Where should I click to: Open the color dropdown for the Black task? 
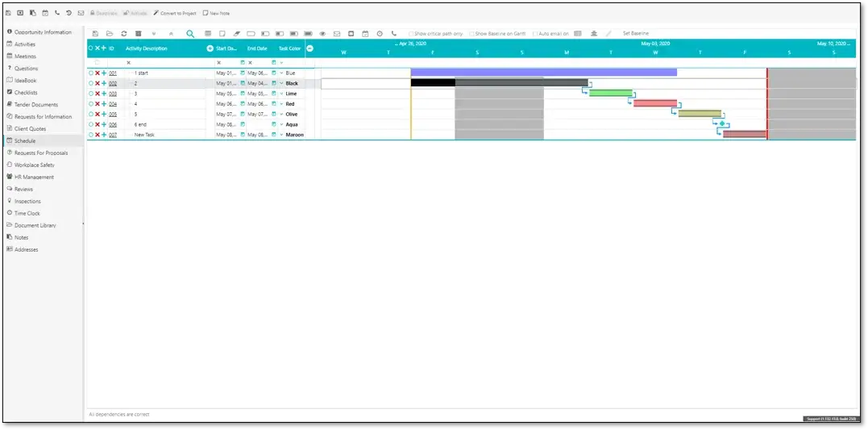pos(281,83)
